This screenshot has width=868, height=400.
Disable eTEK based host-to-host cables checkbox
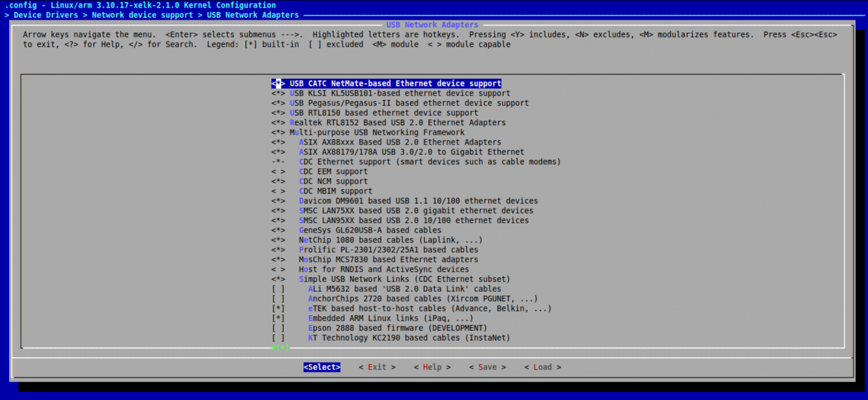(x=278, y=309)
